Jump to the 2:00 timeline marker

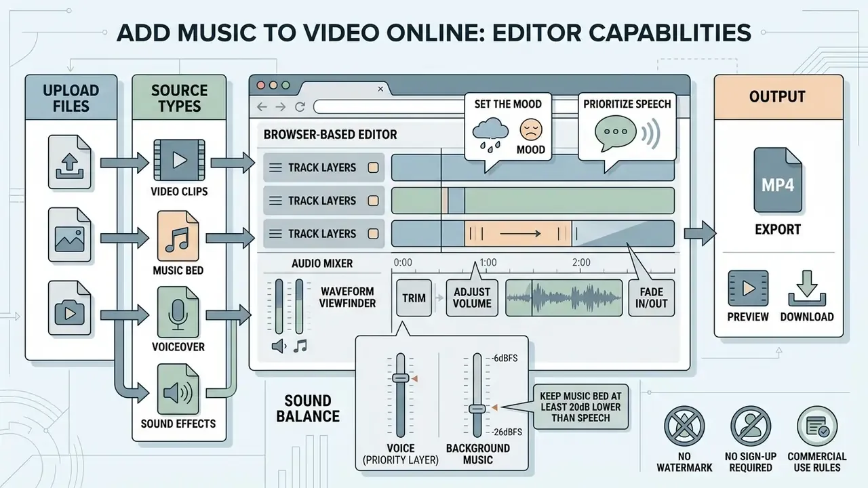click(582, 262)
